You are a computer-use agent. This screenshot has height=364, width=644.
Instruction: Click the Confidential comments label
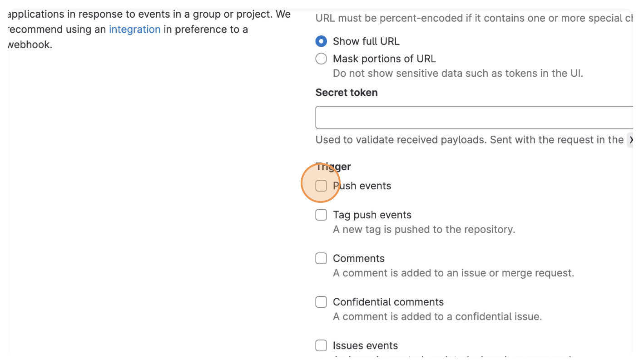click(x=388, y=301)
